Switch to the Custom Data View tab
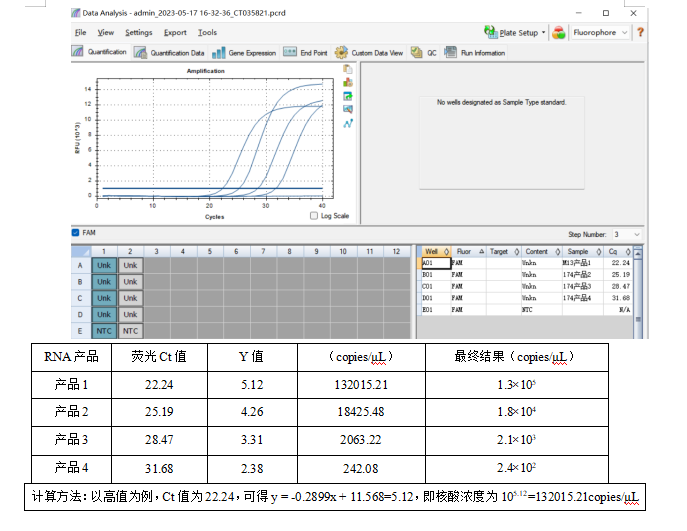The height and width of the screenshot is (531, 687). 368,53
